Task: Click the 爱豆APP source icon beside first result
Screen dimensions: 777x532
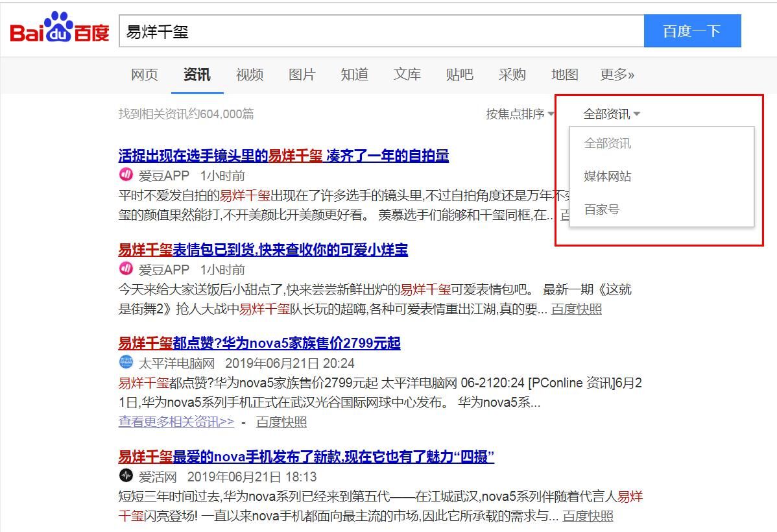Action: point(125,175)
